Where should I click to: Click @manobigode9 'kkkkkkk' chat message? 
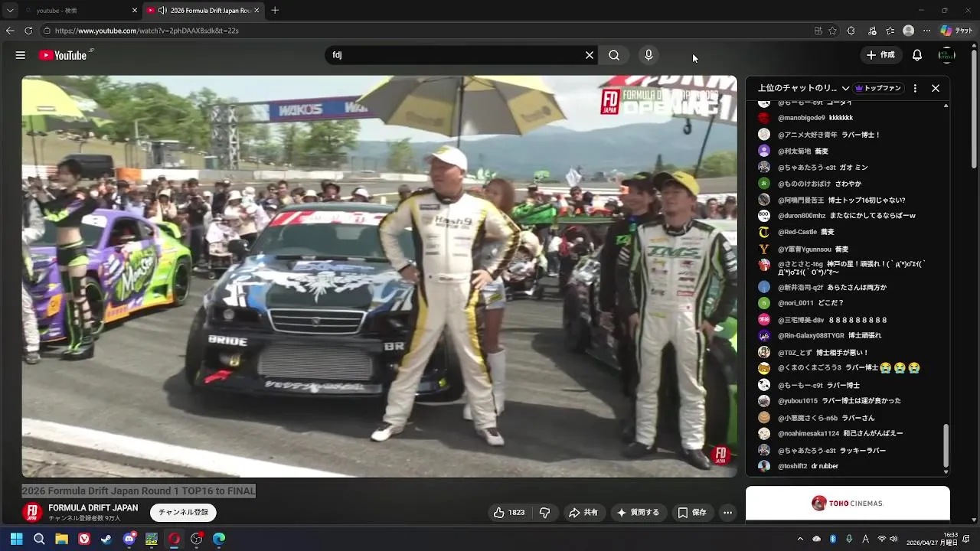(x=815, y=118)
